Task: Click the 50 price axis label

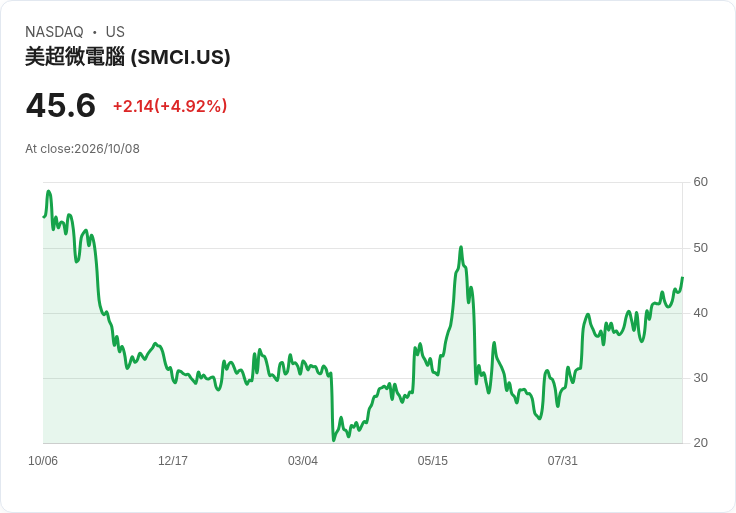Action: pyautogui.click(x=700, y=248)
